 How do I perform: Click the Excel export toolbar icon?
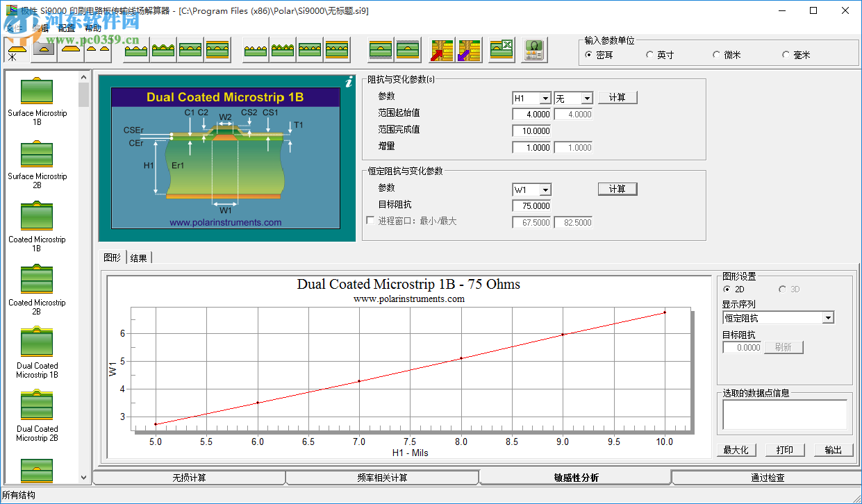tap(499, 49)
